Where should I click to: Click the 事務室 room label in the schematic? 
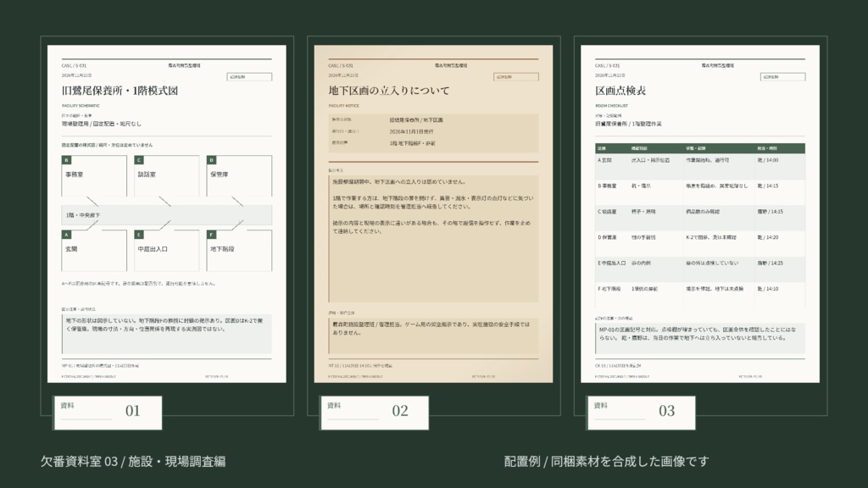tap(75, 175)
